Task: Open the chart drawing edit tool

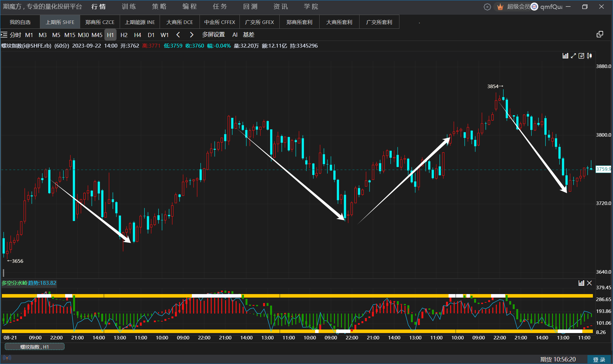Action: point(581,56)
